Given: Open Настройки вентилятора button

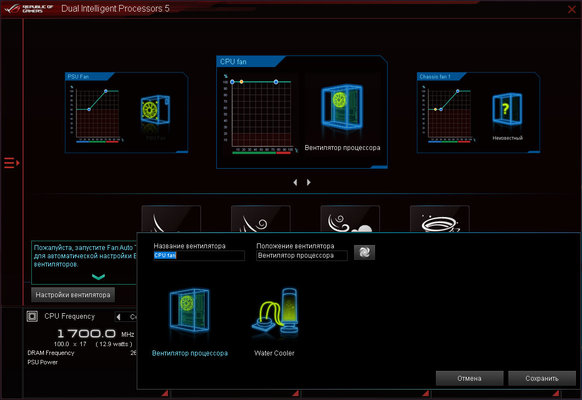Looking at the screenshot, I should tap(73, 295).
